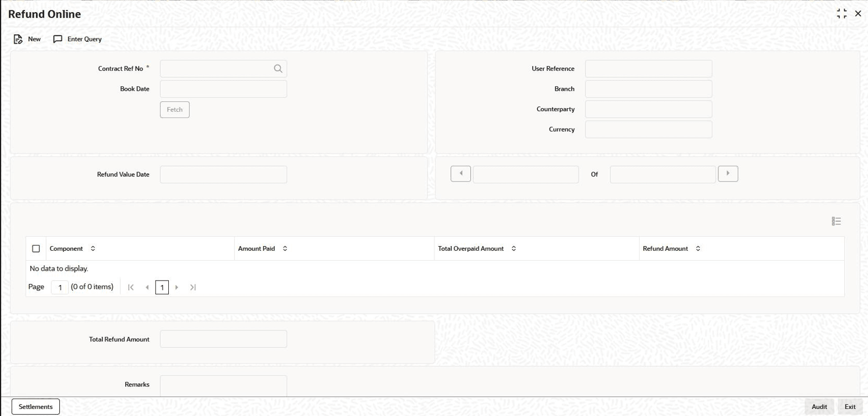Select the Branch input field
Image resolution: width=868 pixels, height=416 pixels.
coord(649,89)
